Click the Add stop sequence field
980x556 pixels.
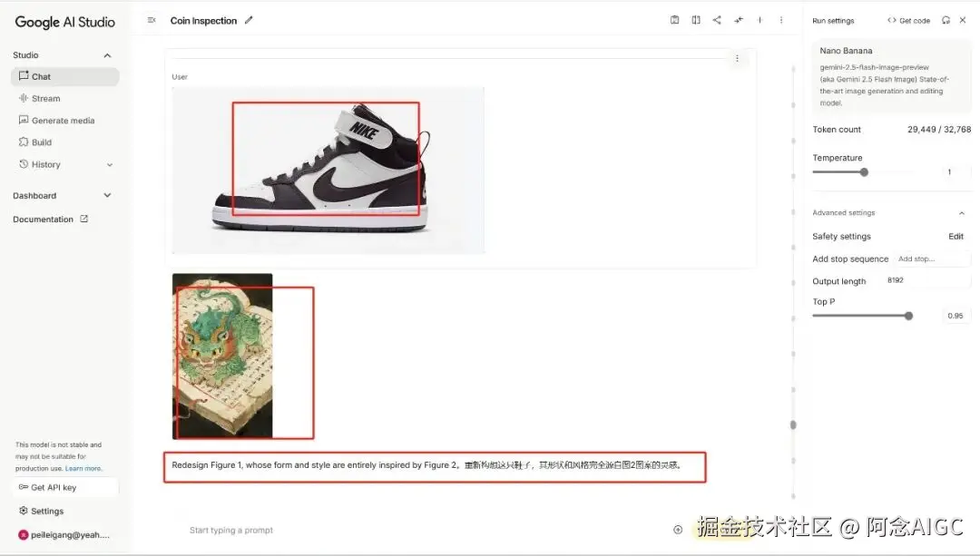coord(932,258)
